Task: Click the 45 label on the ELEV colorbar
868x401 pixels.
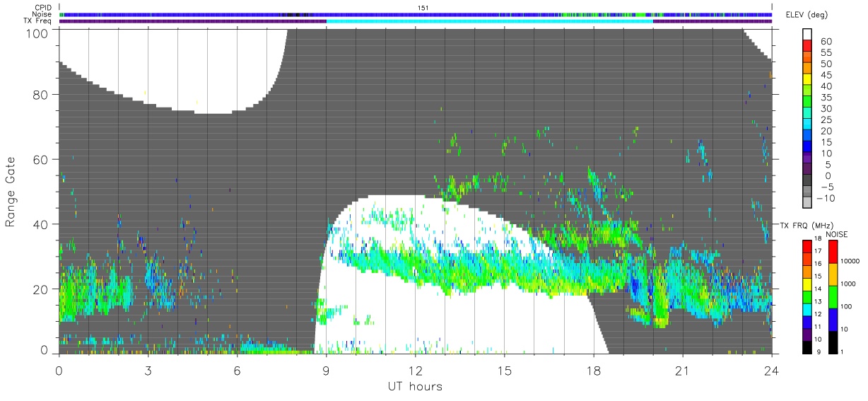Action: [x=826, y=75]
